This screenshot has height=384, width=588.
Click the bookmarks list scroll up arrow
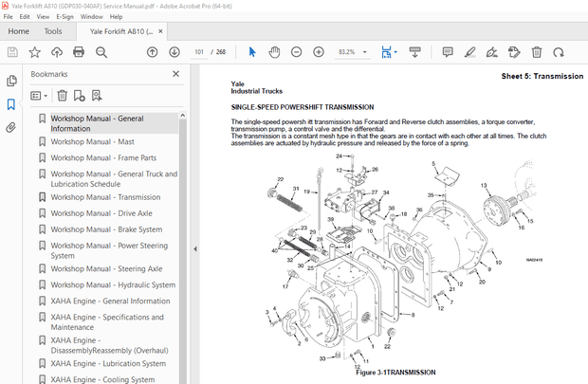coord(183,116)
